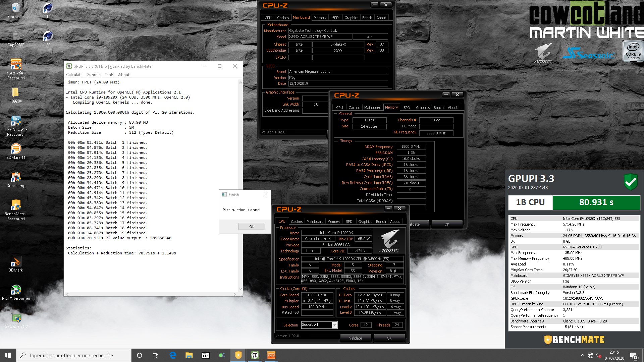Screen dimensions: 644x362
Task: Select CPU tab in the CPU-Z Mainboard window
Action: click(x=268, y=18)
